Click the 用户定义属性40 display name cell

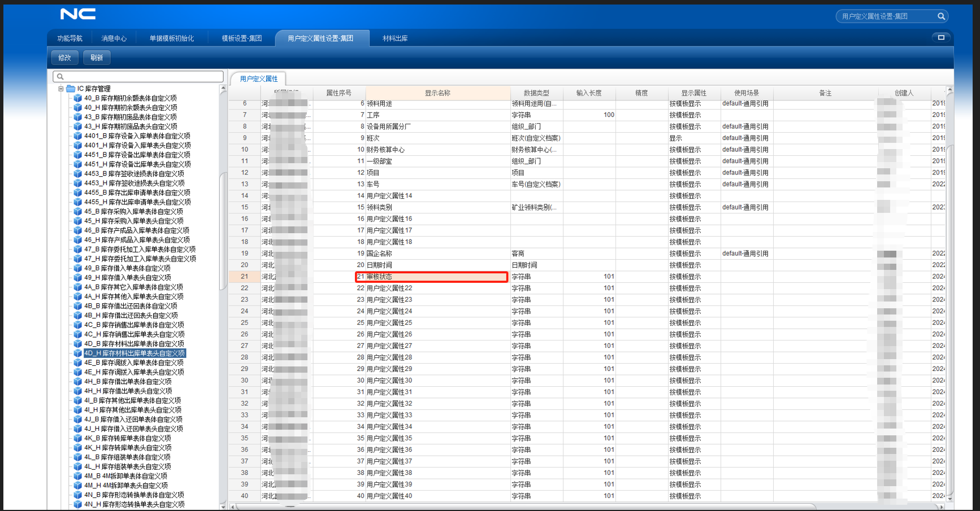pyautogui.click(x=438, y=496)
